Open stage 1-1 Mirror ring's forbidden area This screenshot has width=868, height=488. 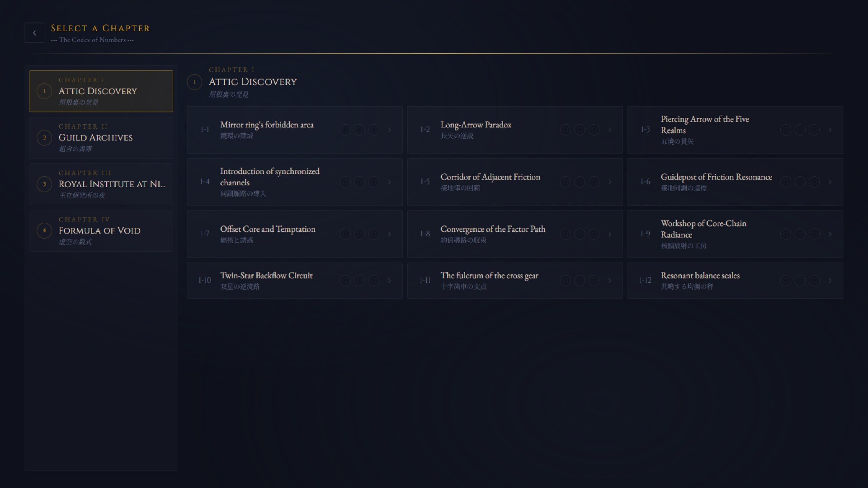(x=294, y=130)
